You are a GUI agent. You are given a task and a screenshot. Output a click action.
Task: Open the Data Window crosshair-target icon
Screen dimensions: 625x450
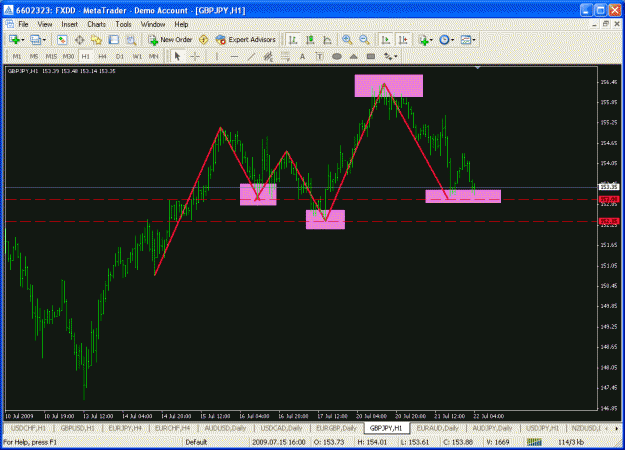point(79,40)
